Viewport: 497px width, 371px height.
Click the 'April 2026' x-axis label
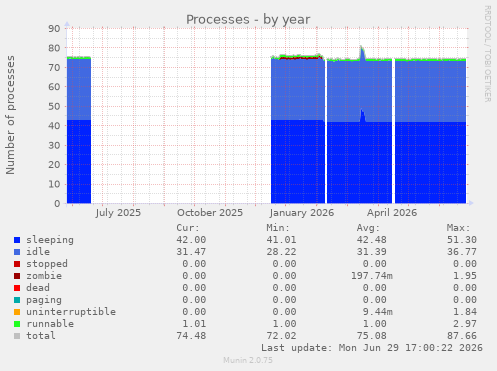[x=392, y=213]
